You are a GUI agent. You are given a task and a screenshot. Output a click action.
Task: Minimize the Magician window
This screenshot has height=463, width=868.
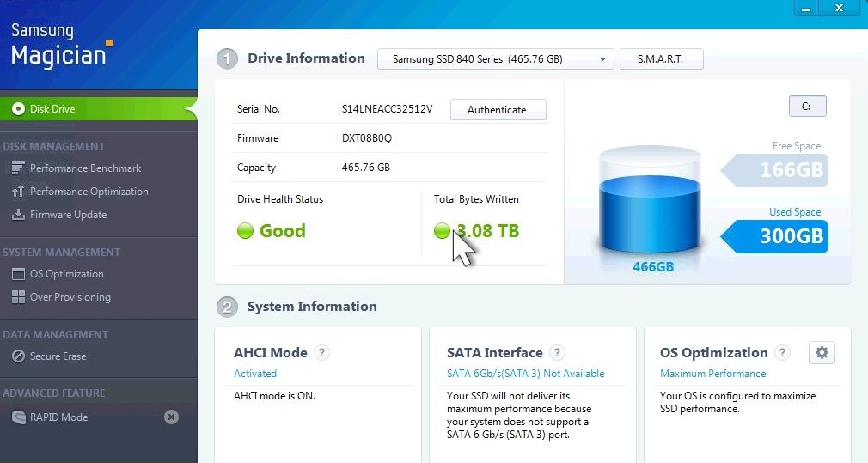pyautogui.click(x=806, y=8)
